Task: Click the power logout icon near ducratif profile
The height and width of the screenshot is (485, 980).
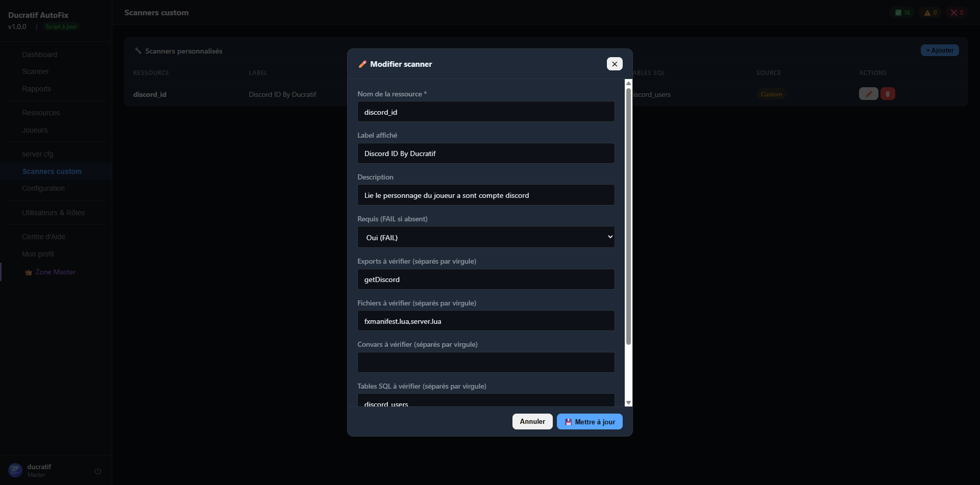Action: [97, 471]
